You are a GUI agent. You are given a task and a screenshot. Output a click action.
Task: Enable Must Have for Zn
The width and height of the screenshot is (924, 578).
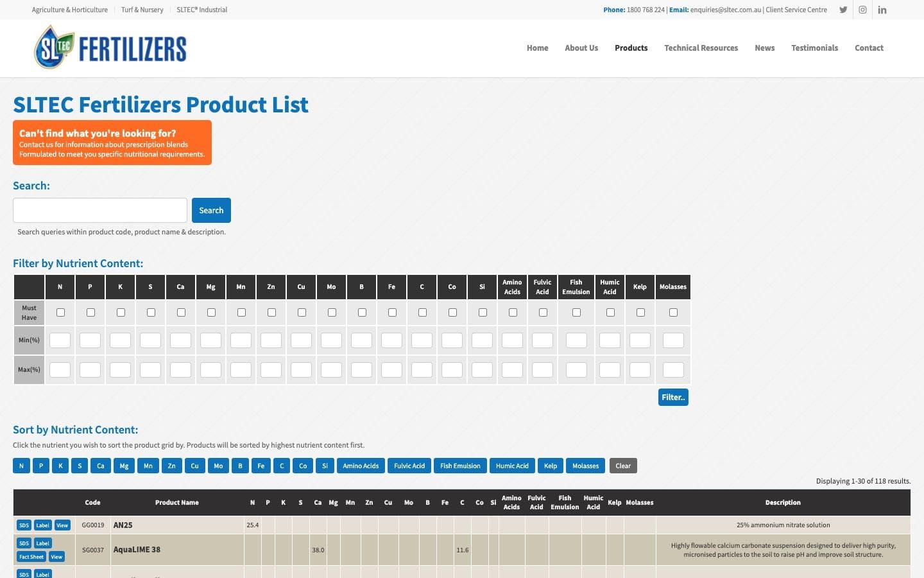pyautogui.click(x=271, y=312)
